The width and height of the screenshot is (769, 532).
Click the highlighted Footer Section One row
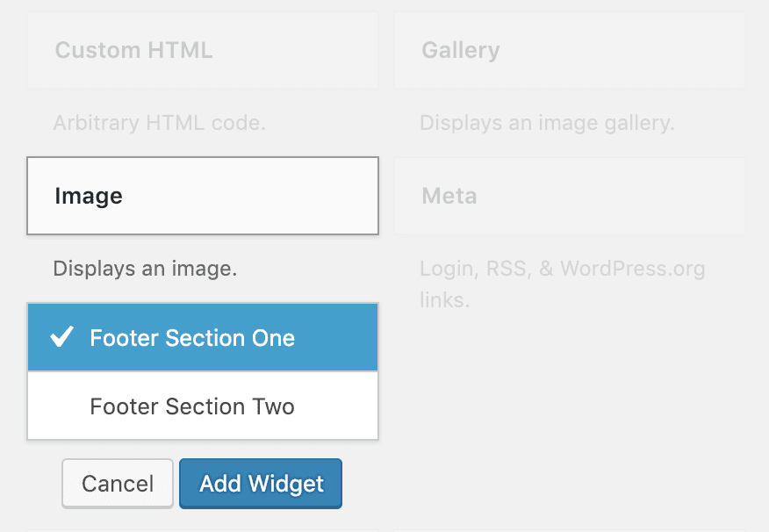(x=191, y=337)
